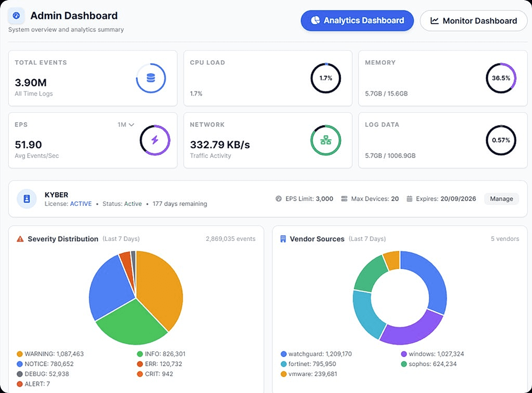Open the EPS 1M period dropdown

(126, 125)
